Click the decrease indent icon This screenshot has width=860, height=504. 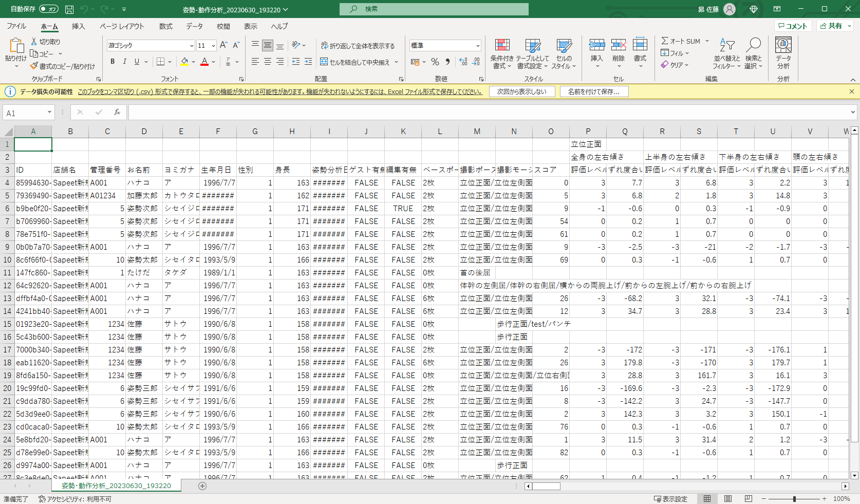click(x=296, y=62)
